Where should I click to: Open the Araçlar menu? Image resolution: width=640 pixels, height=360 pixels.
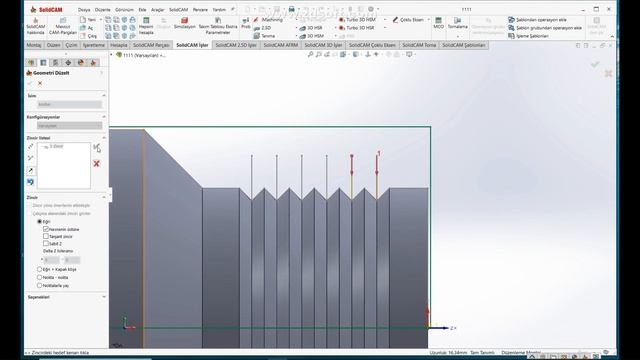tap(158, 9)
